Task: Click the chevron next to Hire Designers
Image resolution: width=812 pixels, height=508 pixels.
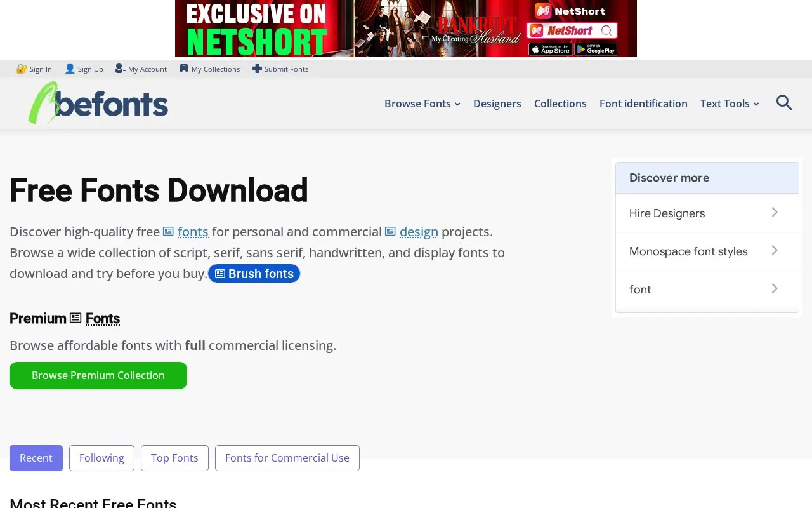Action: point(775,213)
